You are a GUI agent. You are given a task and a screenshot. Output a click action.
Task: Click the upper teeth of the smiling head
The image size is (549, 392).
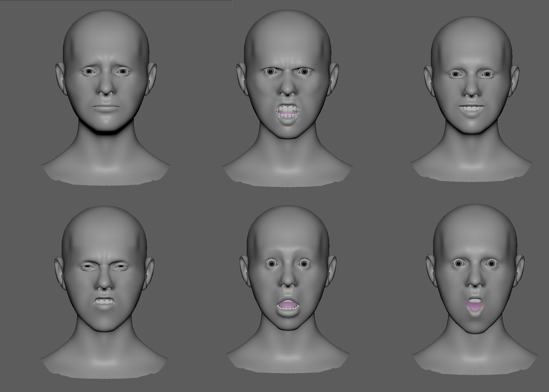(471, 108)
